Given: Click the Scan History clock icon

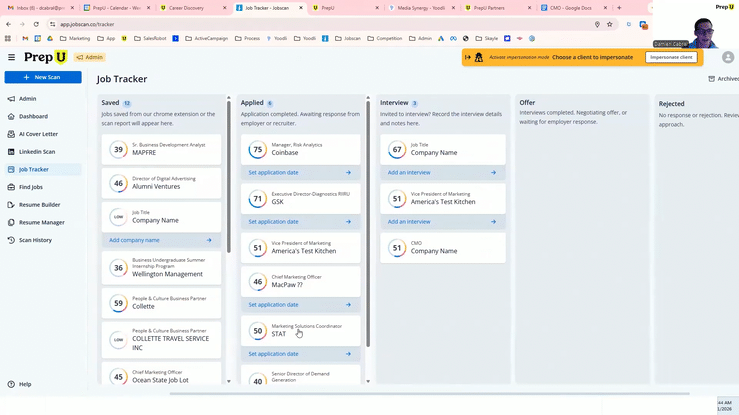Looking at the screenshot, I should click(x=11, y=240).
